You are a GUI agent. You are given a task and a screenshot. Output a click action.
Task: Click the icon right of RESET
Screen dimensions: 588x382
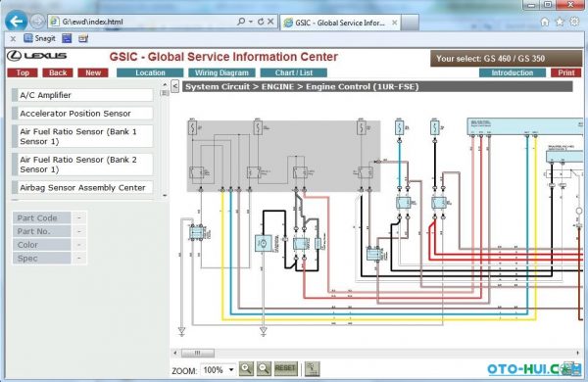[x=312, y=369]
